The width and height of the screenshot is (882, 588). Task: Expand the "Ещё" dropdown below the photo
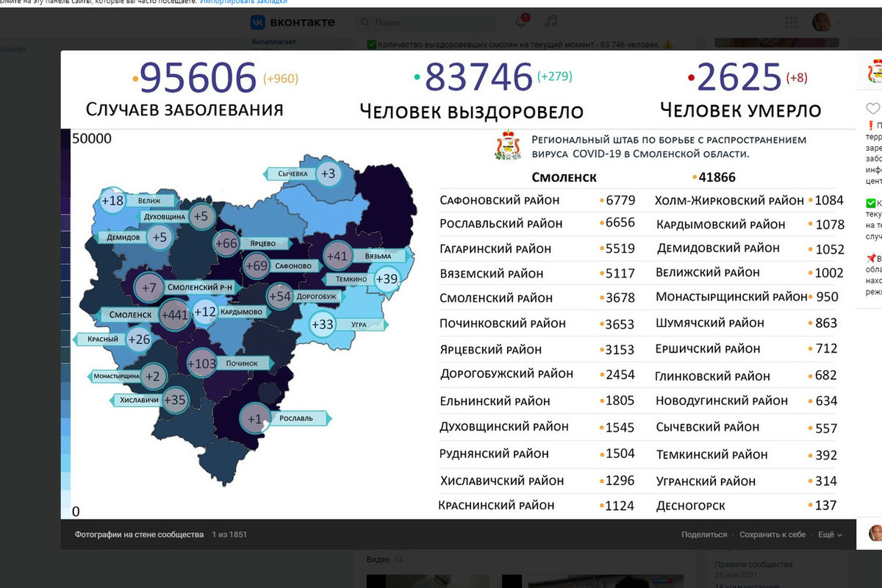(829, 534)
